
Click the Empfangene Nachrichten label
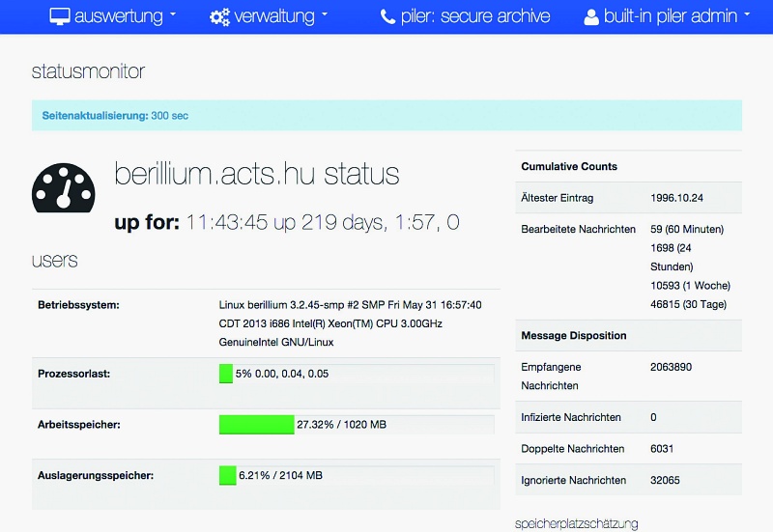[x=551, y=377]
